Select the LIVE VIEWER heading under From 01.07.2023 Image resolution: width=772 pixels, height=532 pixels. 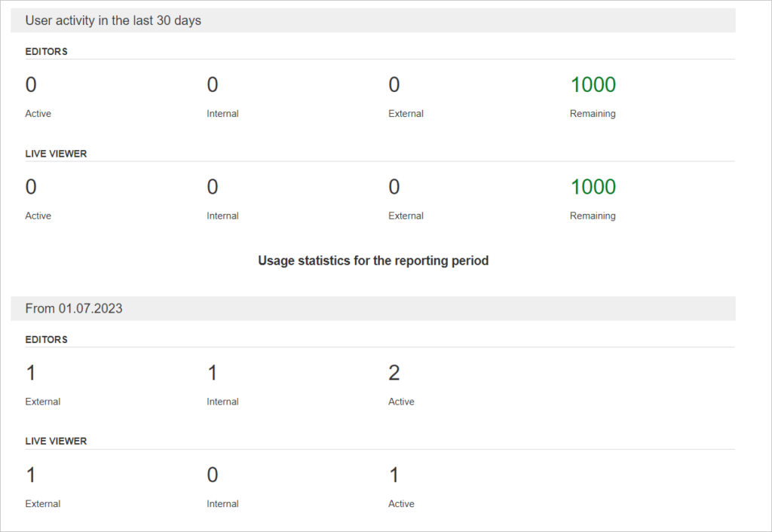(x=56, y=442)
